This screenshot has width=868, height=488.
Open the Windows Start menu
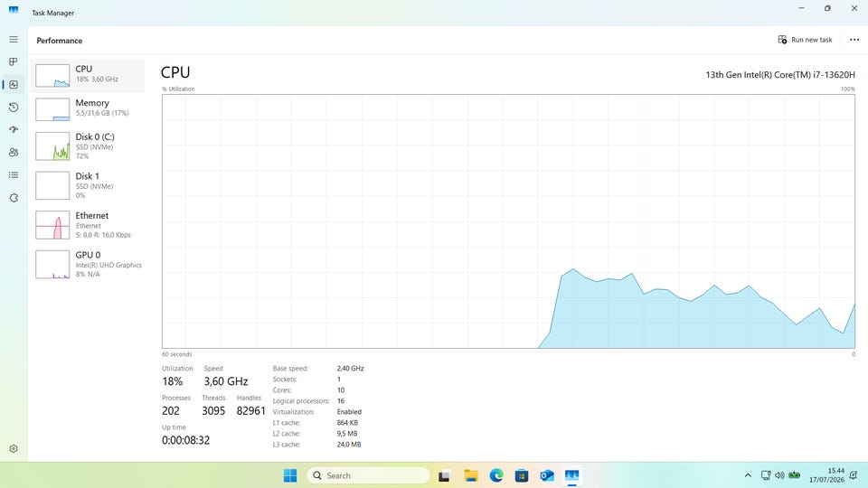click(x=290, y=475)
